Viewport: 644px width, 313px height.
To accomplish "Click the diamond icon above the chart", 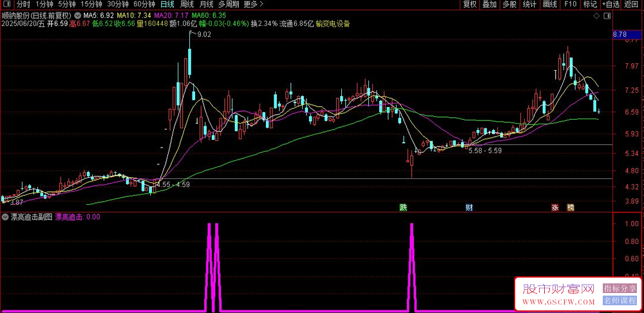I will [596, 16].
